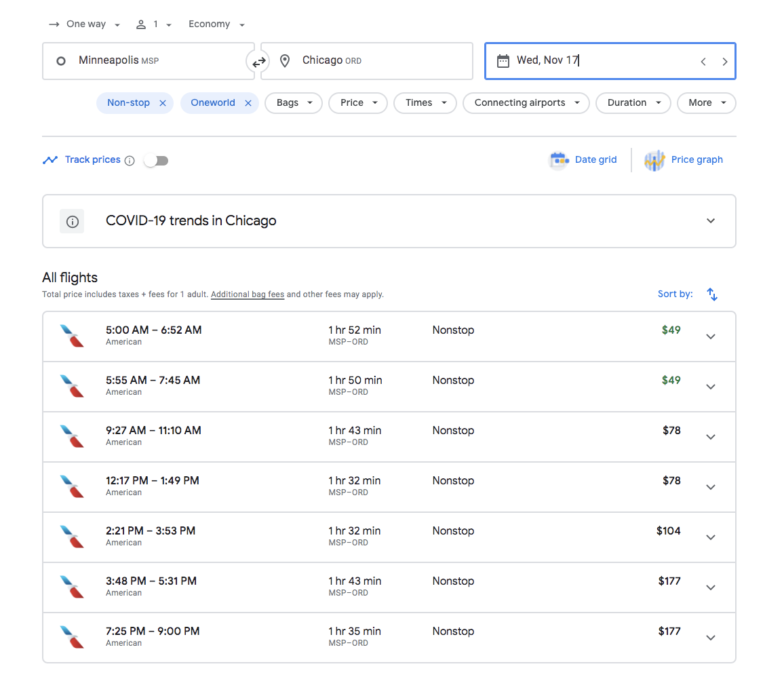The width and height of the screenshot is (784, 677).
Task: Open the Price graph view
Action: [x=684, y=159]
